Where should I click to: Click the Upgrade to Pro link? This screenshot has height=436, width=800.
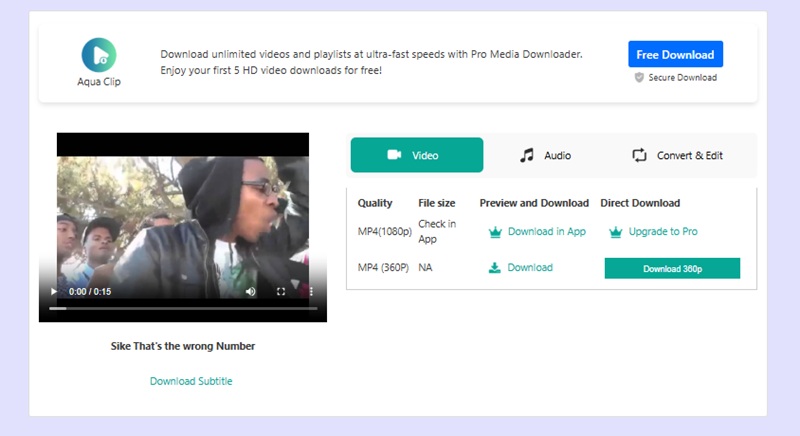coord(663,232)
